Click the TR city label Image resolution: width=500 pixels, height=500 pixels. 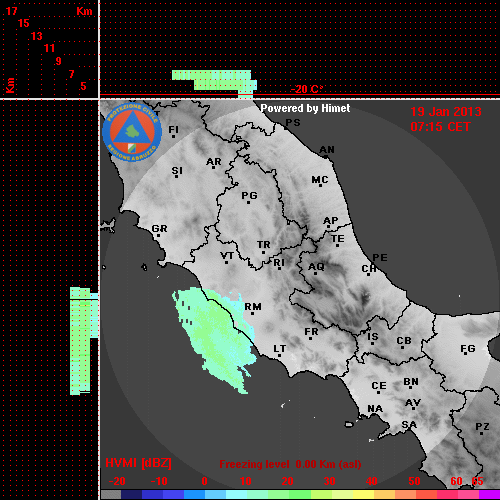pos(264,245)
